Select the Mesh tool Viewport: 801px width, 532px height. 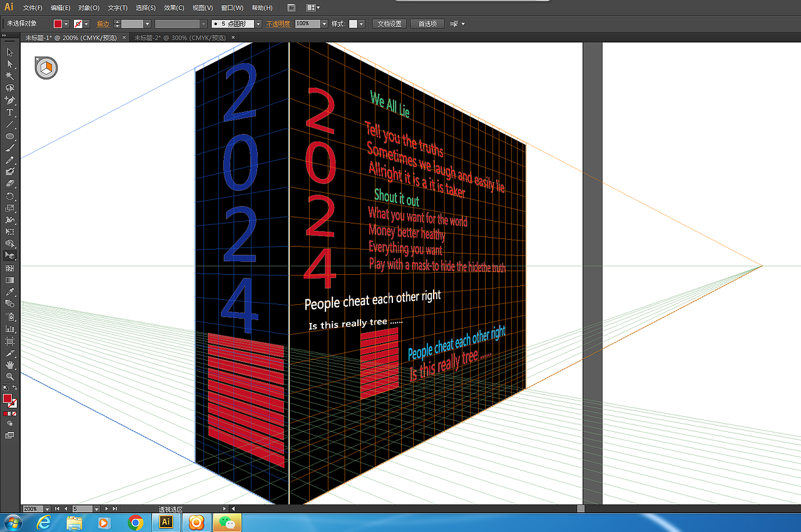click(10, 268)
